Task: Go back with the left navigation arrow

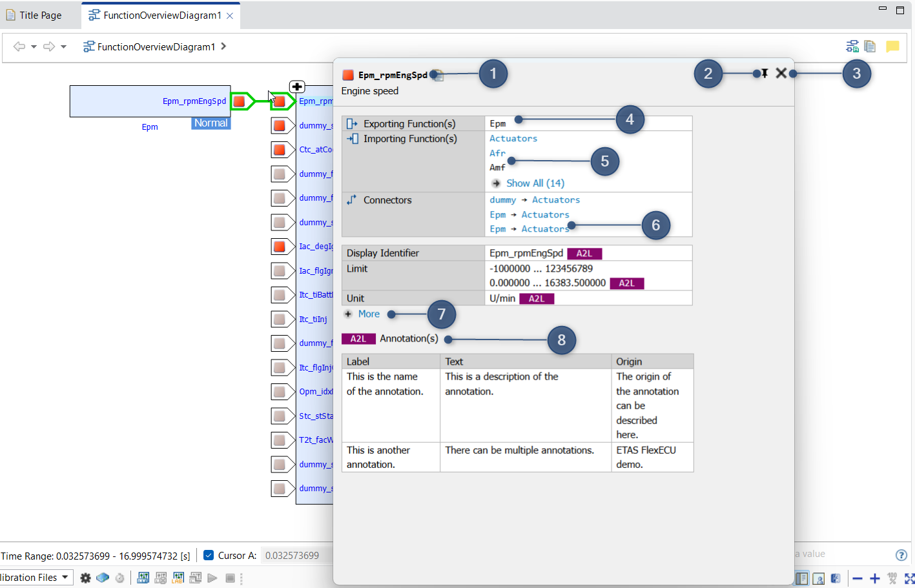Action: 19,46
